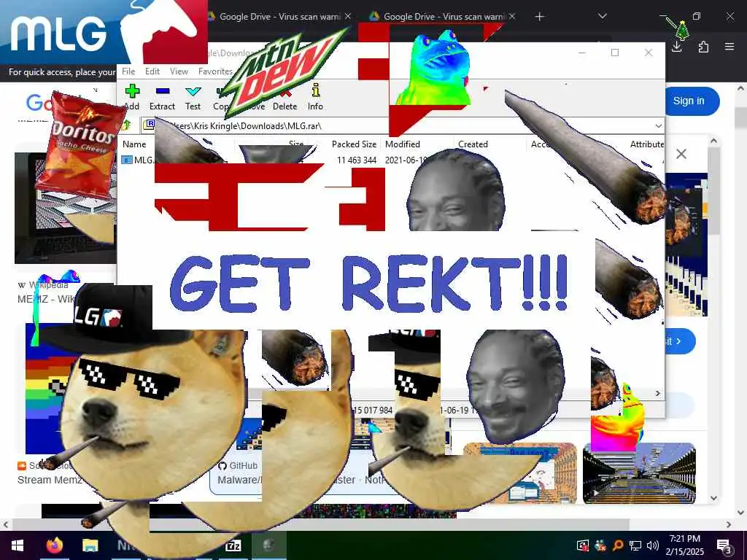The height and width of the screenshot is (560, 747).
Task: Open the Firefox Extensions puzzle icon
Action: point(703,47)
